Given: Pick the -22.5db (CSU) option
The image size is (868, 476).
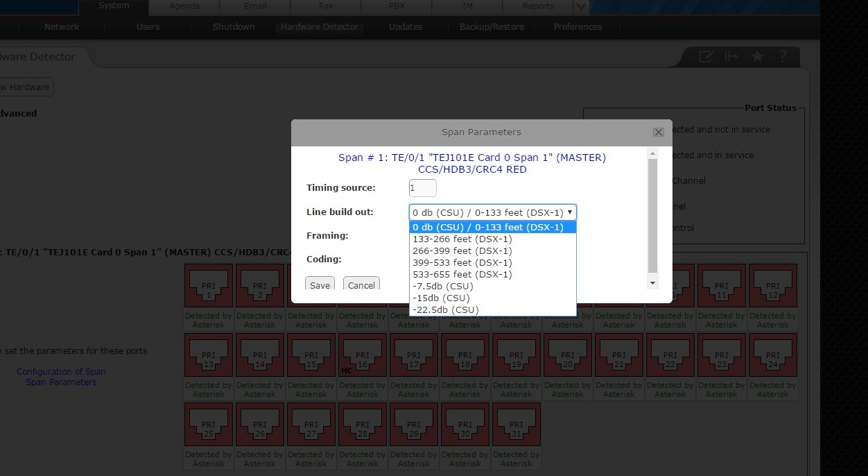Looking at the screenshot, I should [x=446, y=309].
